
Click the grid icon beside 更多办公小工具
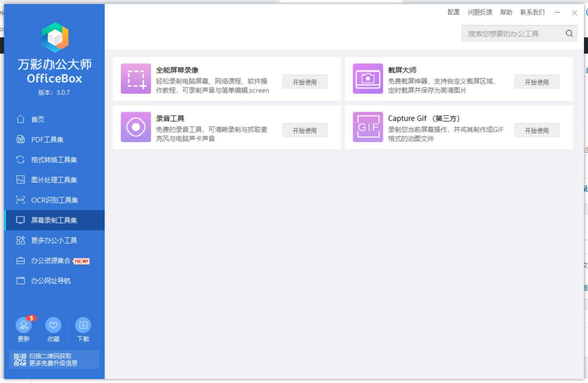click(x=21, y=240)
